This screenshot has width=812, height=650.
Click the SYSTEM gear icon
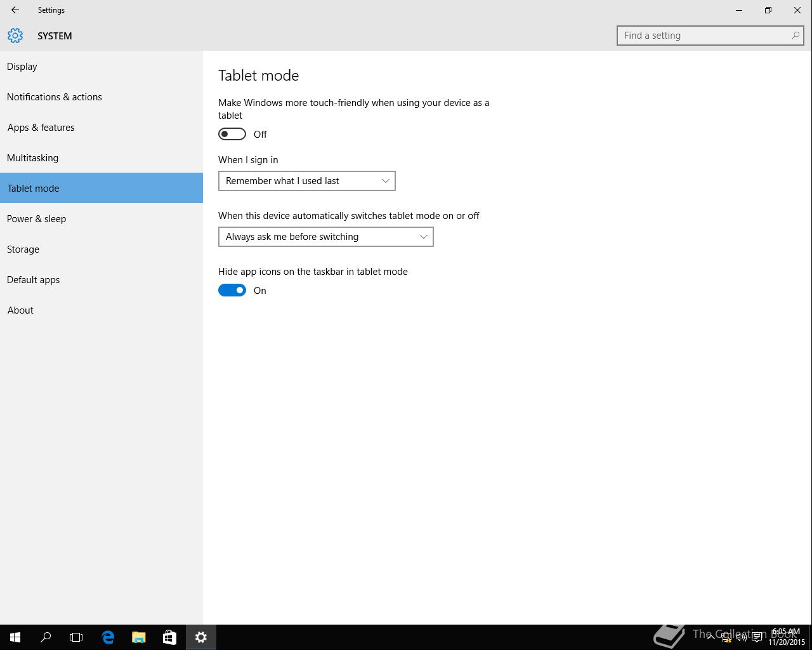coord(15,36)
